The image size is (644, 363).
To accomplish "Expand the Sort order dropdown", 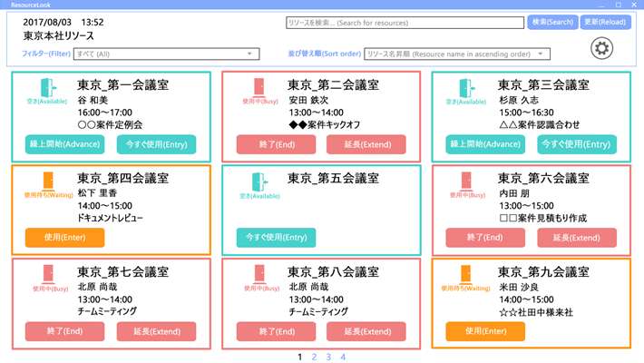I will point(456,54).
